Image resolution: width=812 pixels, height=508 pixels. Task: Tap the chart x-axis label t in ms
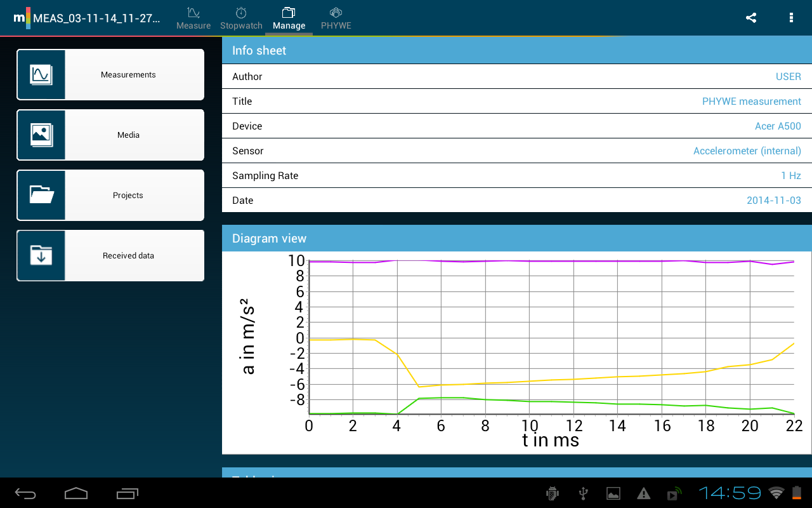[x=551, y=440]
